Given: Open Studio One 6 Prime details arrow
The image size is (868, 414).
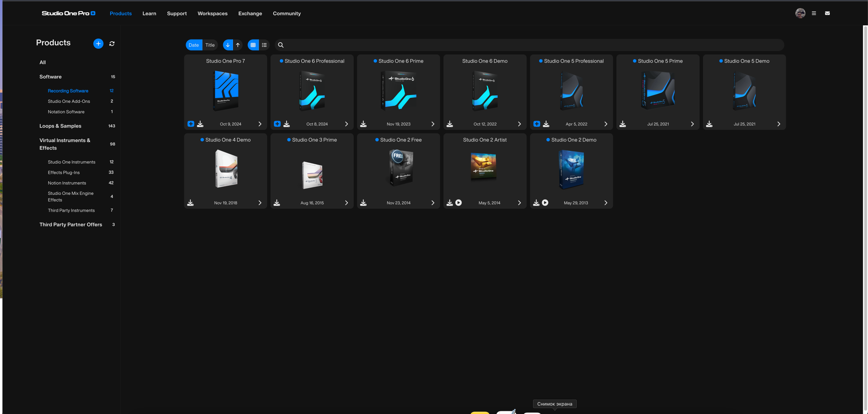Looking at the screenshot, I should [433, 124].
